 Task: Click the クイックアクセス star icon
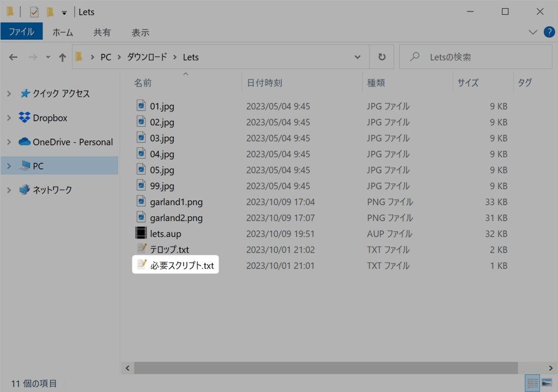24,93
